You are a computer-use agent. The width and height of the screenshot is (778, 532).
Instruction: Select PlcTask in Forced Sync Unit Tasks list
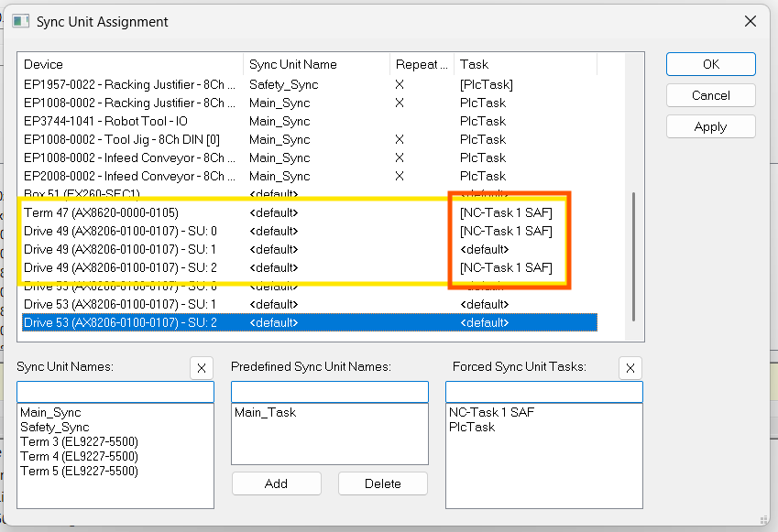click(x=472, y=428)
